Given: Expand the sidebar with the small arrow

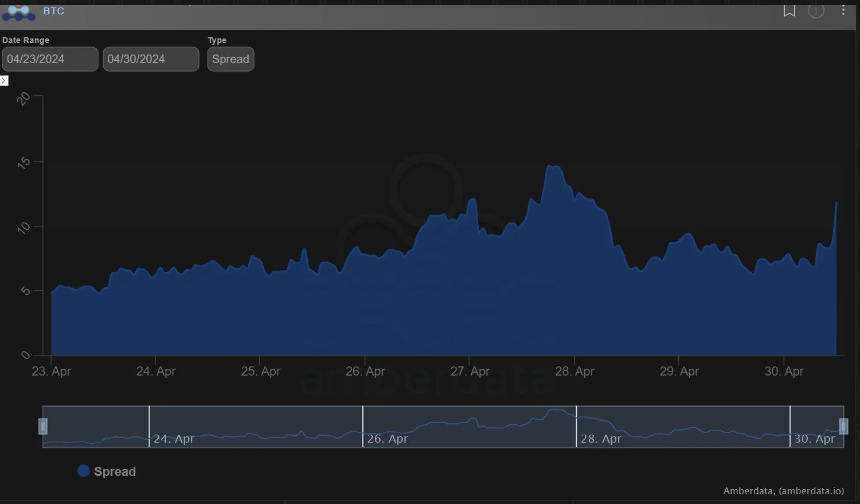Looking at the screenshot, I should pos(4,80).
